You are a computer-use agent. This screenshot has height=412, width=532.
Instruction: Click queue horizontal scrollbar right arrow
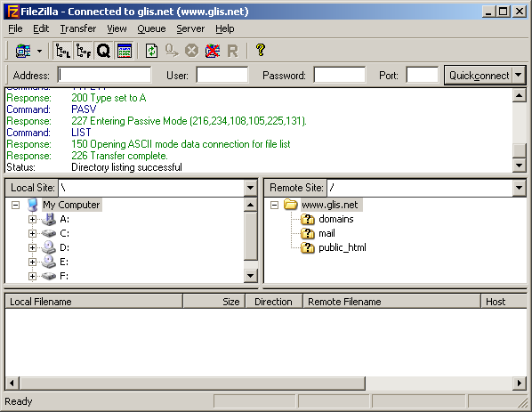coord(520,384)
